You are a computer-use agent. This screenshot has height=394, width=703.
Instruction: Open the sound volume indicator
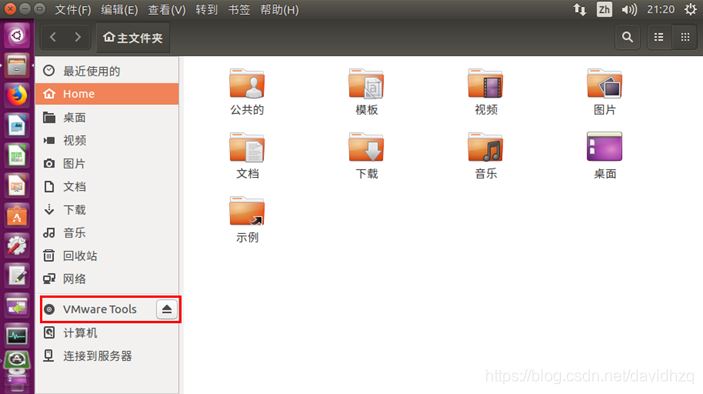pyautogui.click(x=629, y=9)
